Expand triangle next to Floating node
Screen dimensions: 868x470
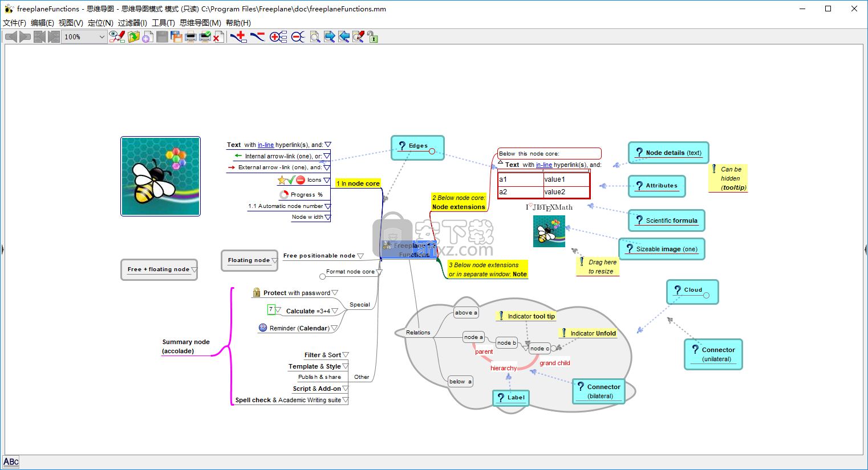point(275,261)
